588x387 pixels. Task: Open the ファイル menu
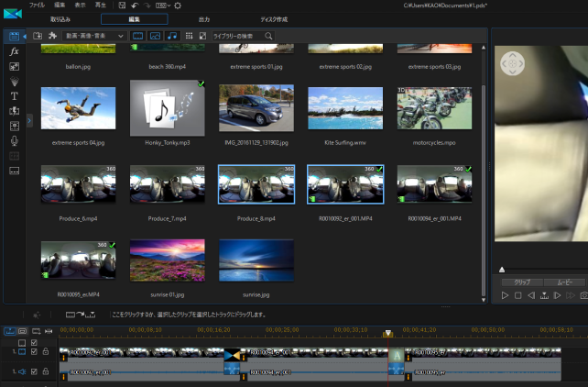(37, 6)
